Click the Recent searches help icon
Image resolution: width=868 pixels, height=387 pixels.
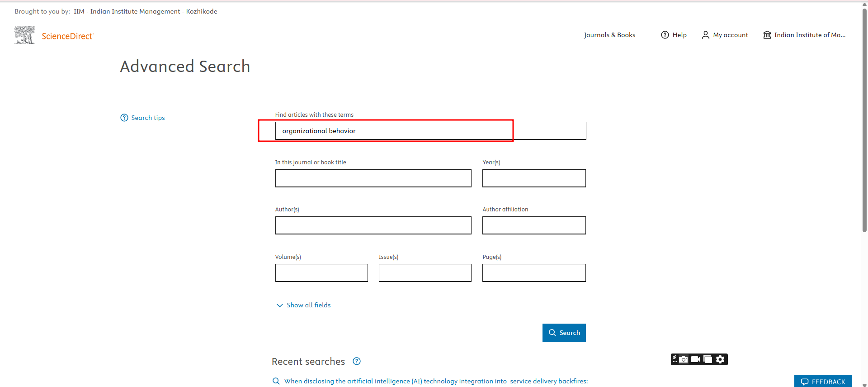(x=357, y=361)
